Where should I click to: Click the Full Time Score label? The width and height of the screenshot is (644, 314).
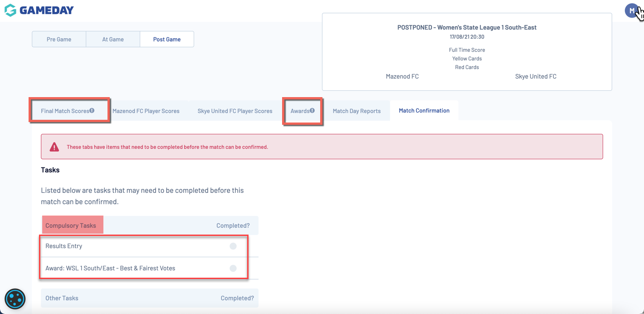pos(467,50)
